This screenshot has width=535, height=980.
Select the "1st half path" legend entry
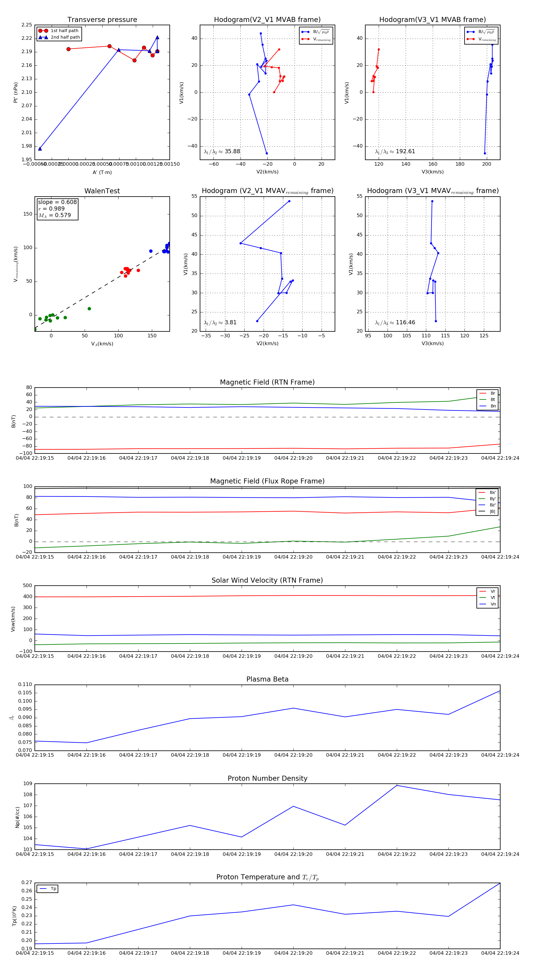pyautogui.click(x=59, y=31)
